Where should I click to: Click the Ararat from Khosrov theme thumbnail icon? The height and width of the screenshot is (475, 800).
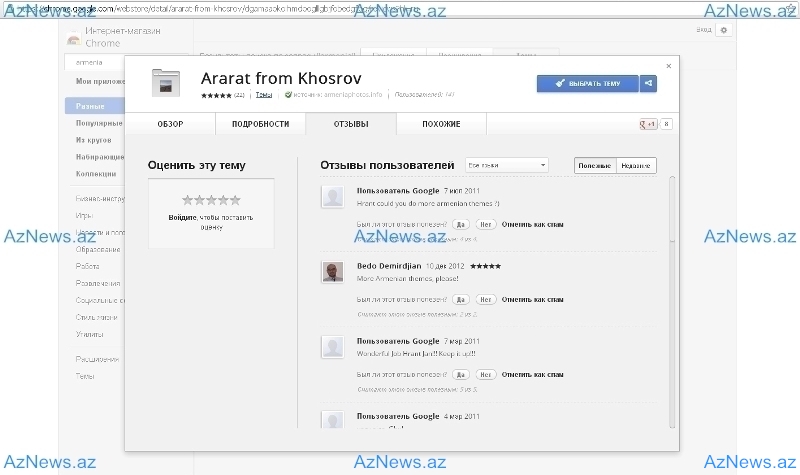[x=166, y=83]
